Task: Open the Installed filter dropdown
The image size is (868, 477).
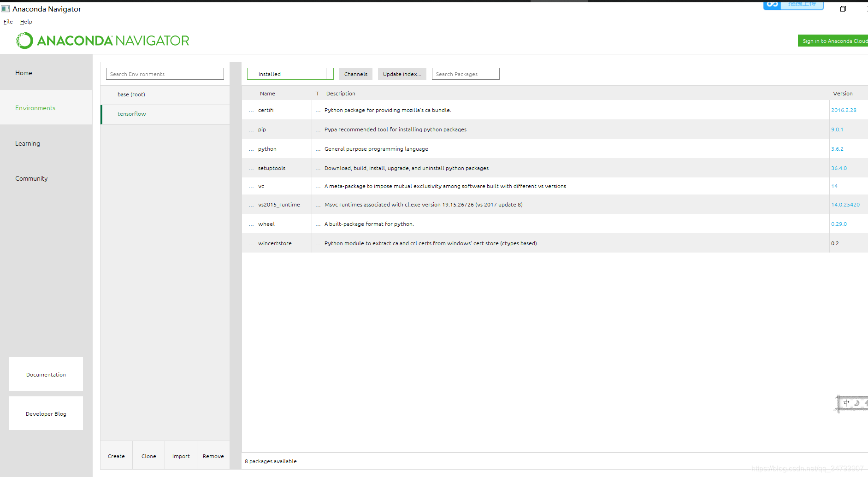Action: point(290,74)
